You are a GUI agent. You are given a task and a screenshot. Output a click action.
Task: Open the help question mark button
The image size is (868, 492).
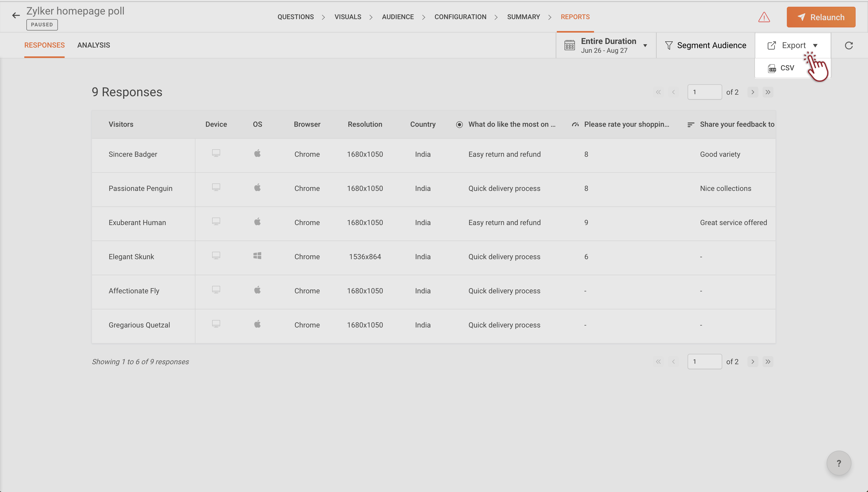(x=839, y=463)
